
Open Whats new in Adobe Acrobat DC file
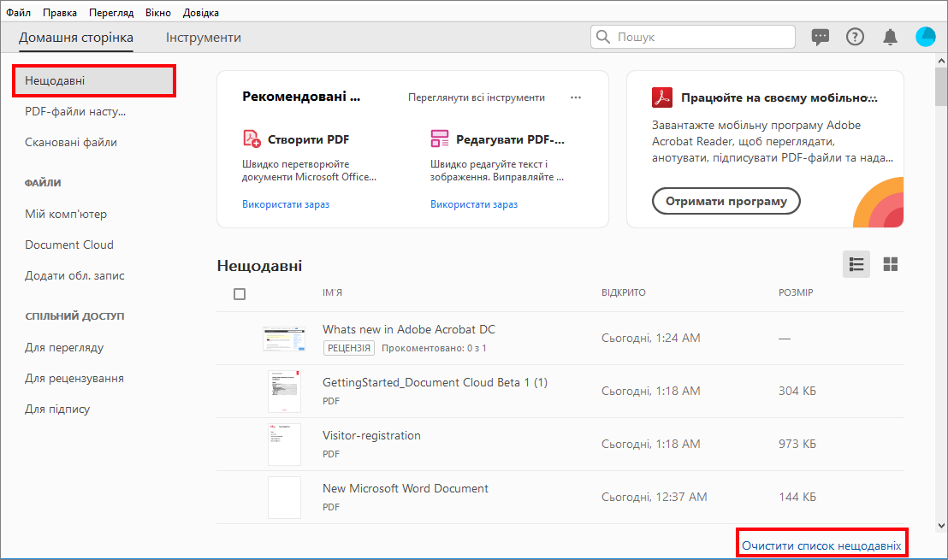point(409,329)
